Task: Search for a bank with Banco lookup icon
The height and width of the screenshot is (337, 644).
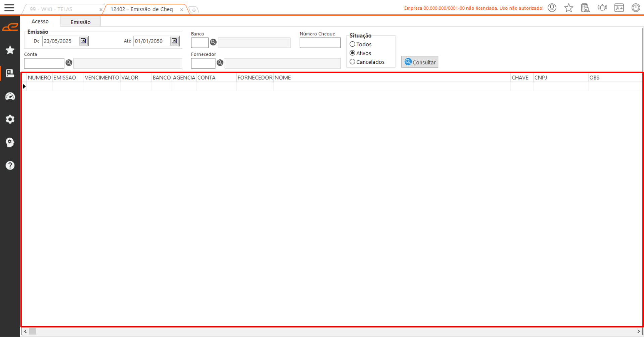Action: click(x=213, y=42)
